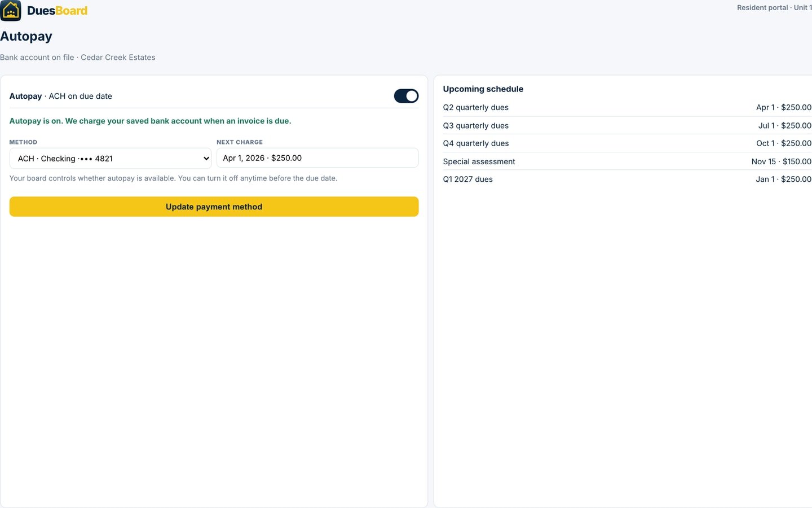Click 'Bank account on file · Cedar Creek Estates'
Image resolution: width=812 pixels, height=508 pixels.
(78, 58)
